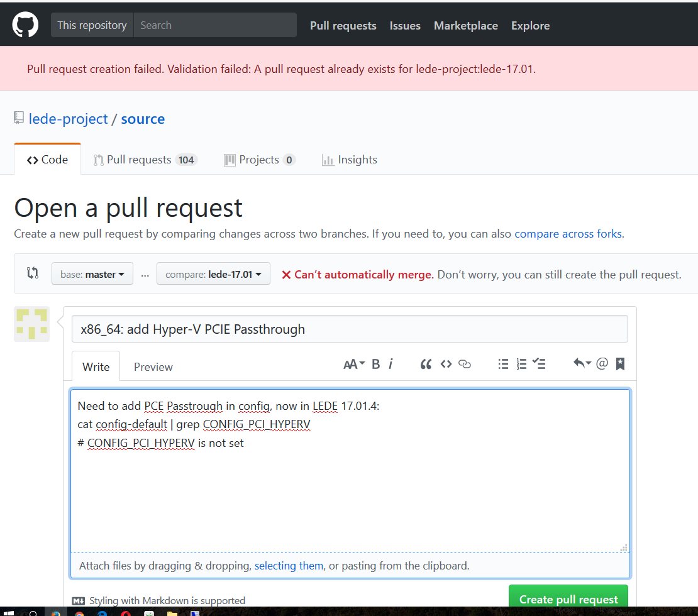The image size is (698, 616).
Task: Open Explore in the header bar
Action: pyautogui.click(x=530, y=26)
